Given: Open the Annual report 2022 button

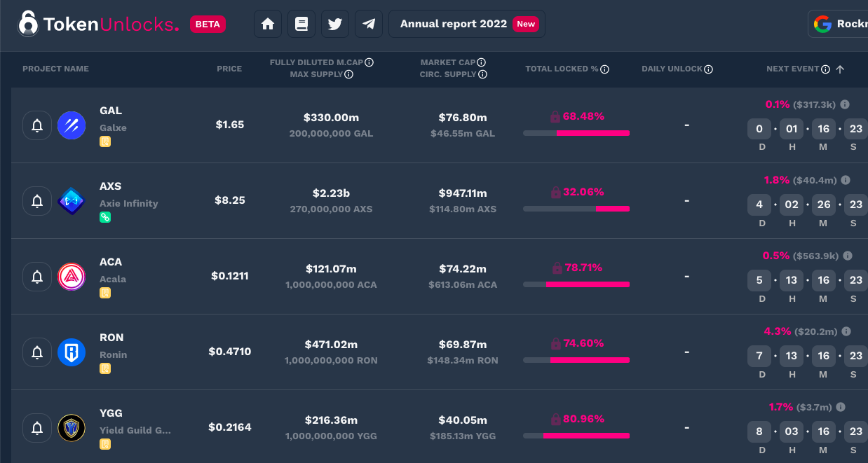Looking at the screenshot, I should (x=467, y=24).
